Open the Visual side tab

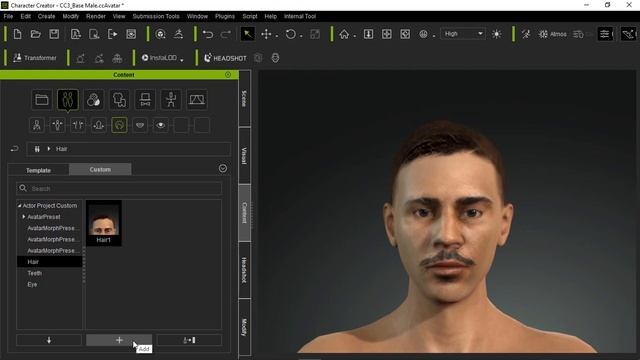(244, 156)
